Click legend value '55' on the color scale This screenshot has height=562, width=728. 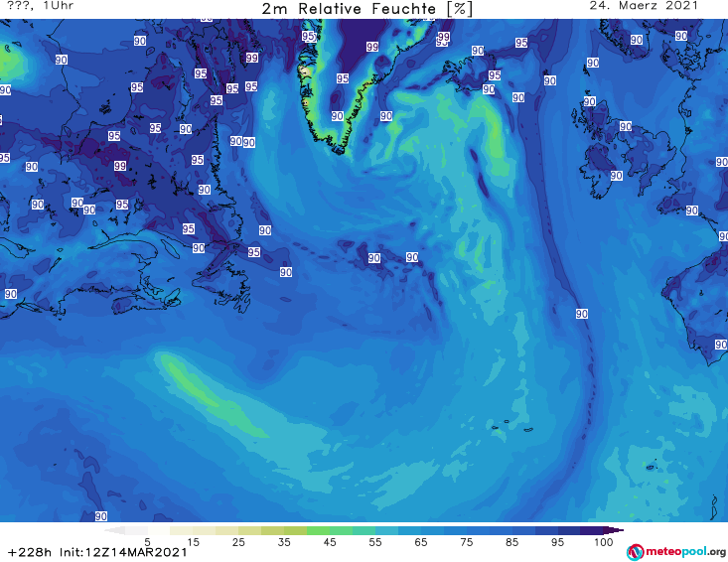pos(375,542)
